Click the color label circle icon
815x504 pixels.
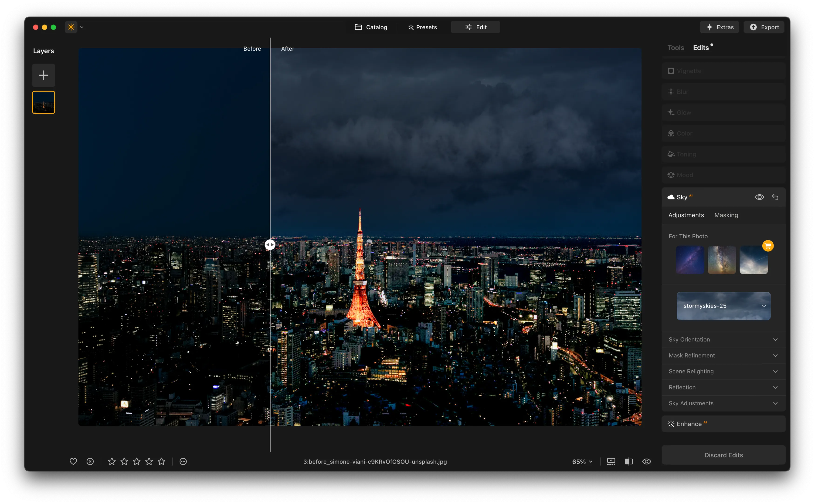[x=183, y=461]
